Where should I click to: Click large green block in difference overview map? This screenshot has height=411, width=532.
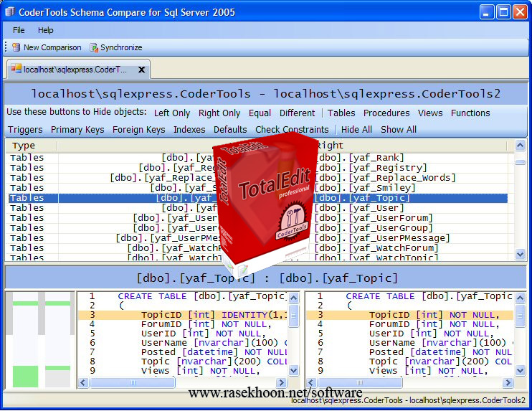[25, 377]
